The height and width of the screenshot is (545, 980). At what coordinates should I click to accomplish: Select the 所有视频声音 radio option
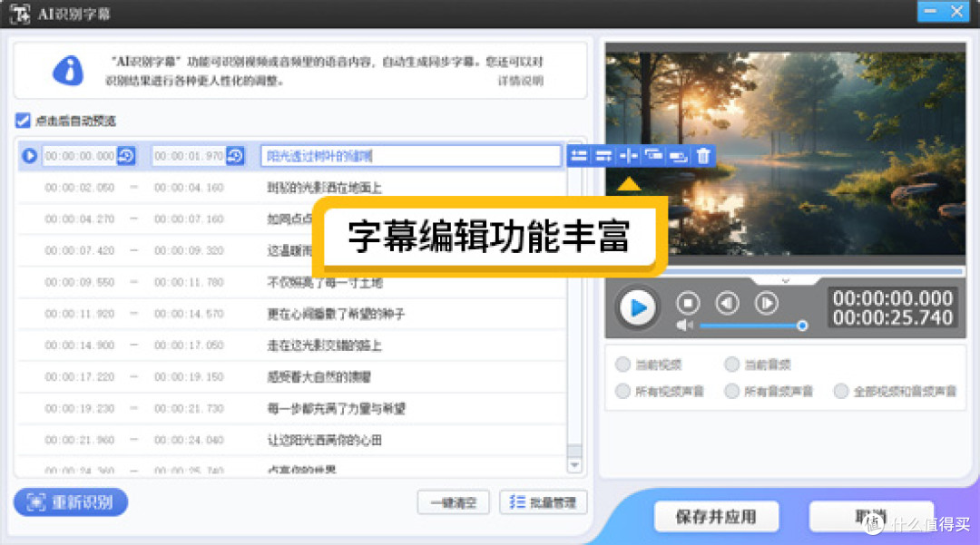click(x=622, y=392)
